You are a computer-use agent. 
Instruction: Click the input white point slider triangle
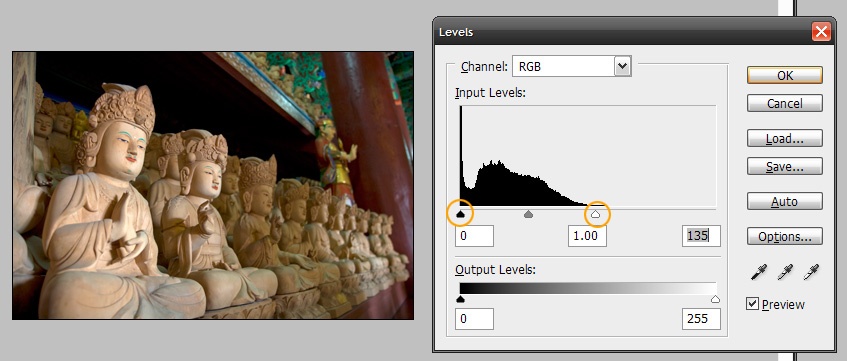[595, 215]
